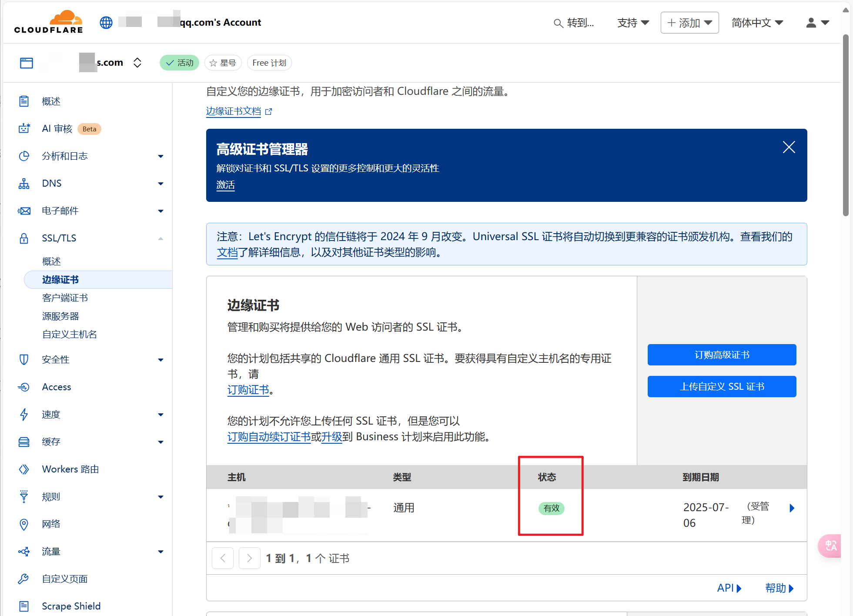Click the Cloudflare logo
Image resolution: width=853 pixels, height=616 pixels.
tap(48, 22)
